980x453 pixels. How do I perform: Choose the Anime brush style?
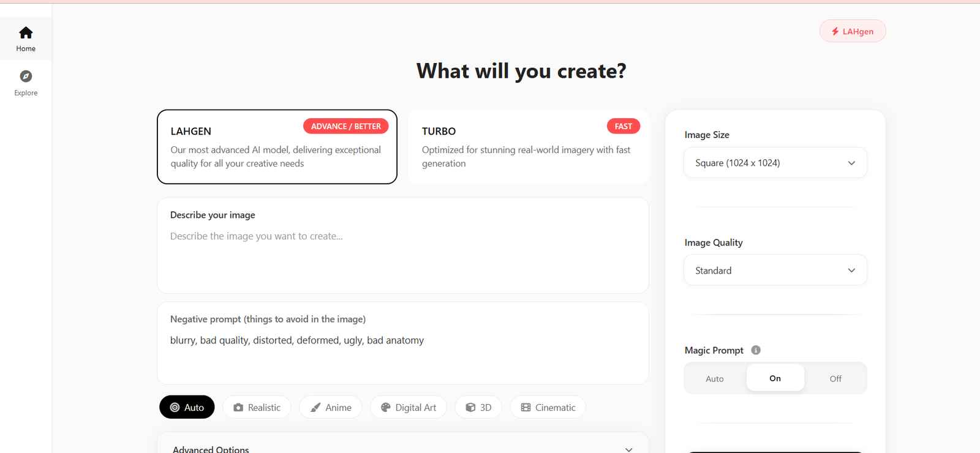click(x=331, y=408)
